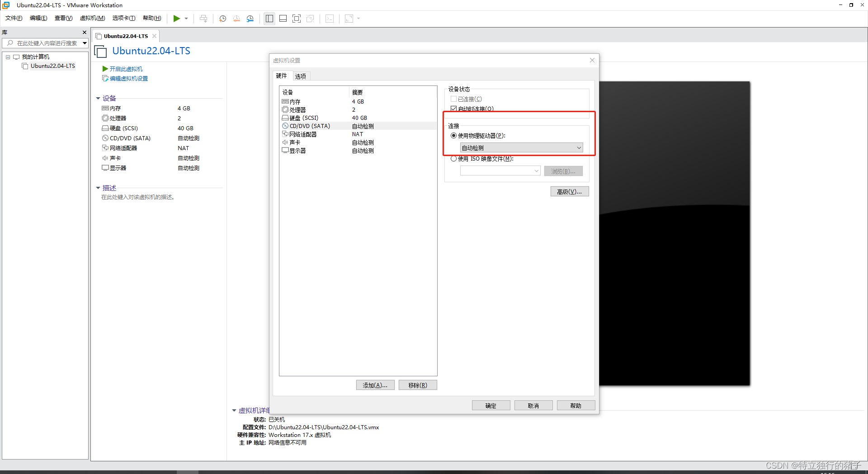Click the stretch guest display icon

(349, 19)
